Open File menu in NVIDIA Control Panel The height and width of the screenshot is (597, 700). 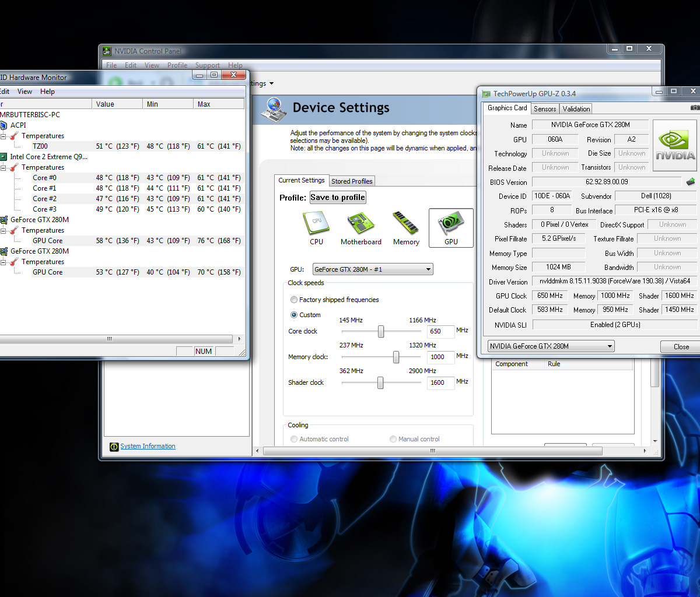coord(111,65)
